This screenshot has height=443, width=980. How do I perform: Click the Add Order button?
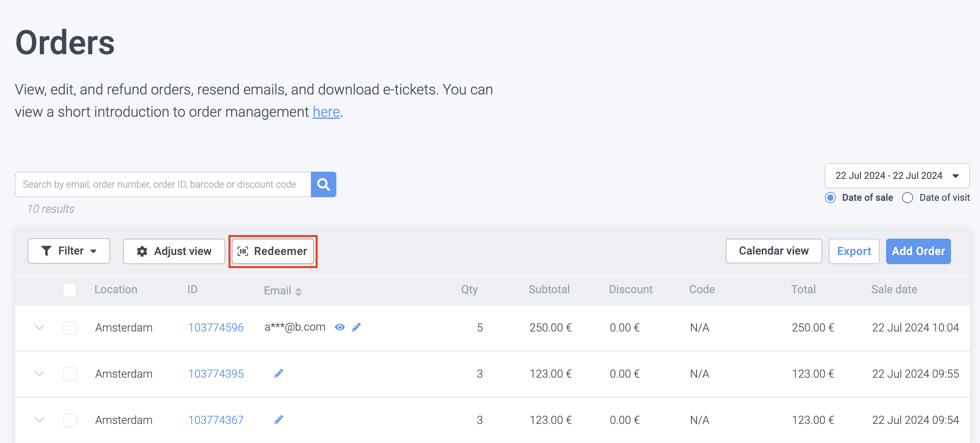coord(918,251)
